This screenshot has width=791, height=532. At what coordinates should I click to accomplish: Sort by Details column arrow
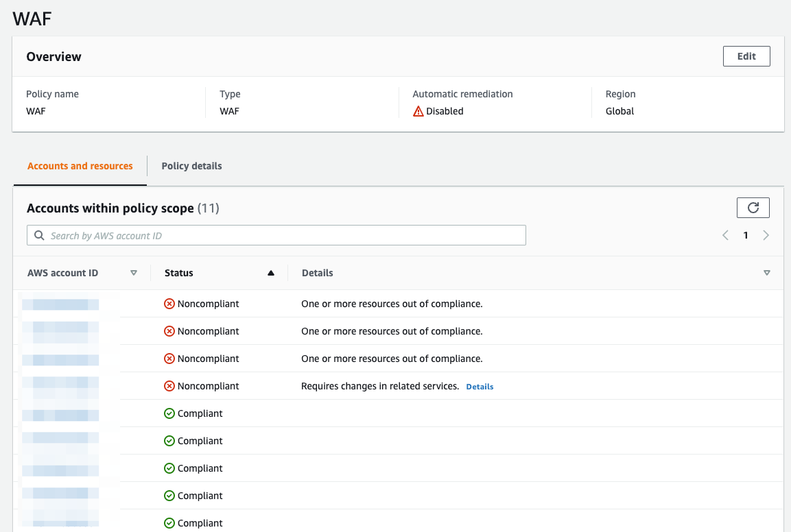(767, 273)
